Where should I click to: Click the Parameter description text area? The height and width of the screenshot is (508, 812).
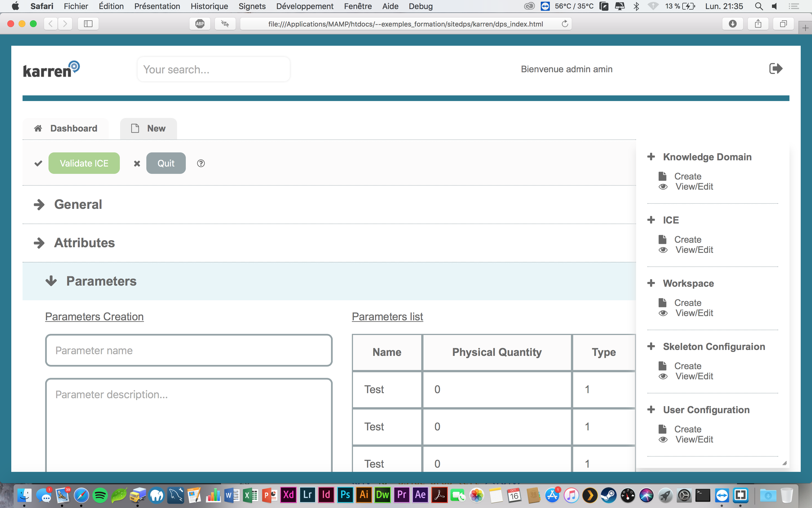189,425
